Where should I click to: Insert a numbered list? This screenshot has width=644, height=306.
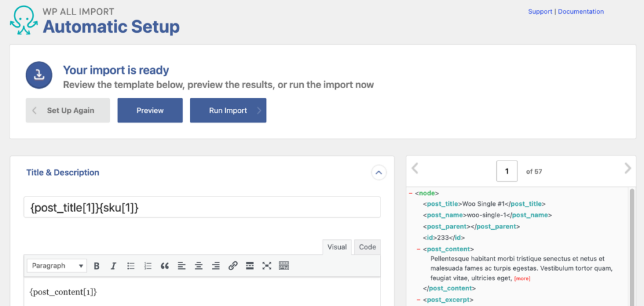click(148, 266)
